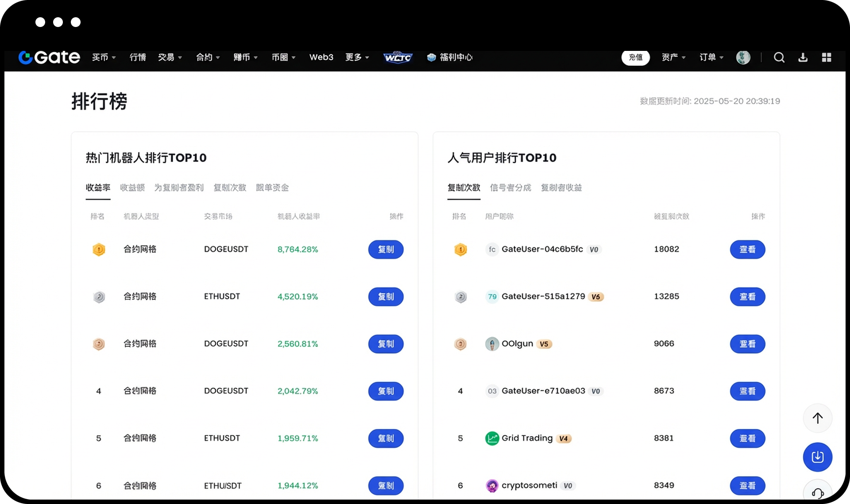Click the blue floating download button
This screenshot has width=850, height=504.
tap(817, 457)
